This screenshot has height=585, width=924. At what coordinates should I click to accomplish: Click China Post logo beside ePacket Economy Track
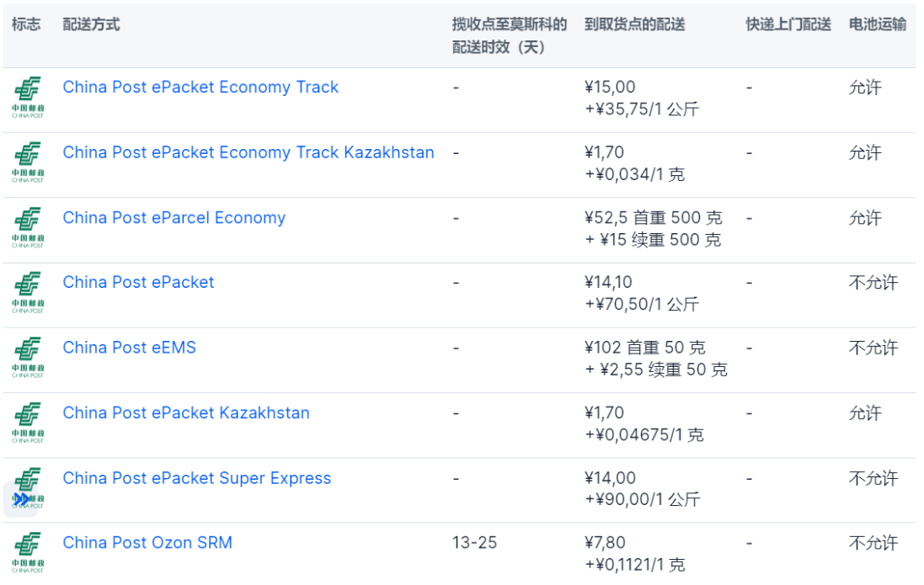pyautogui.click(x=28, y=98)
